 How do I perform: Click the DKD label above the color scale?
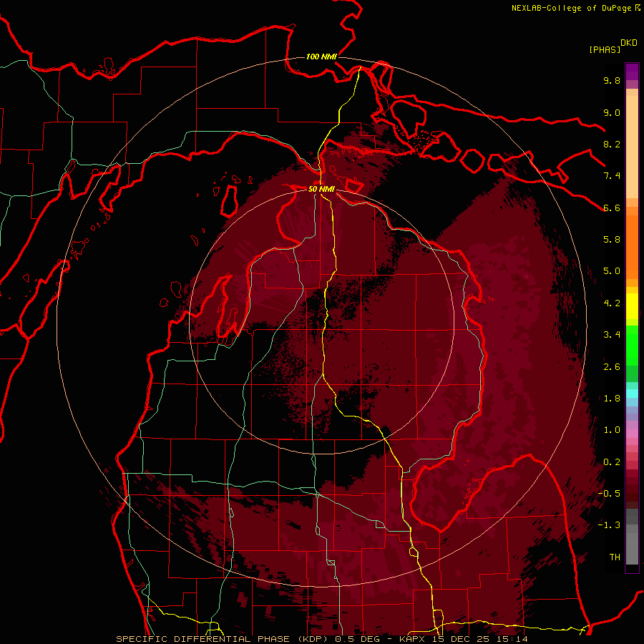tap(629, 43)
